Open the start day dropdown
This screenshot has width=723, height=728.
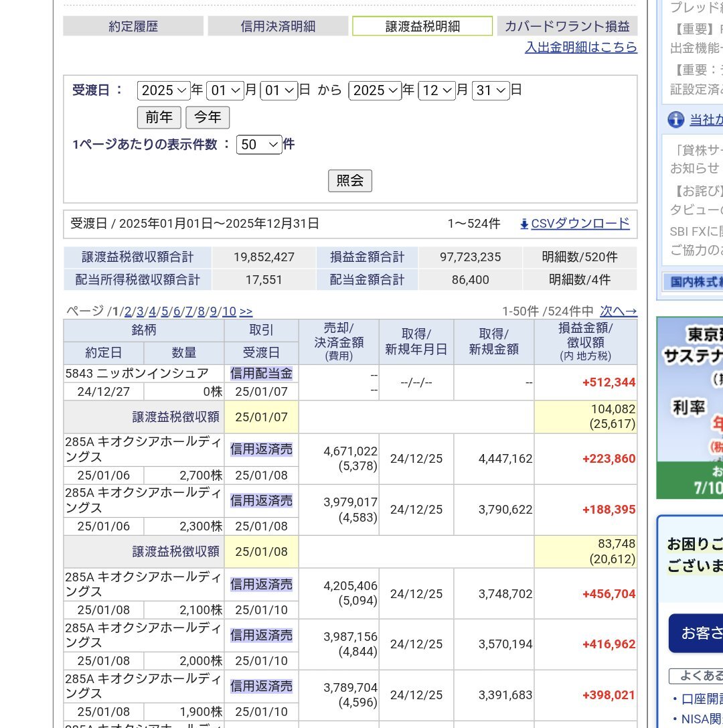click(x=279, y=90)
